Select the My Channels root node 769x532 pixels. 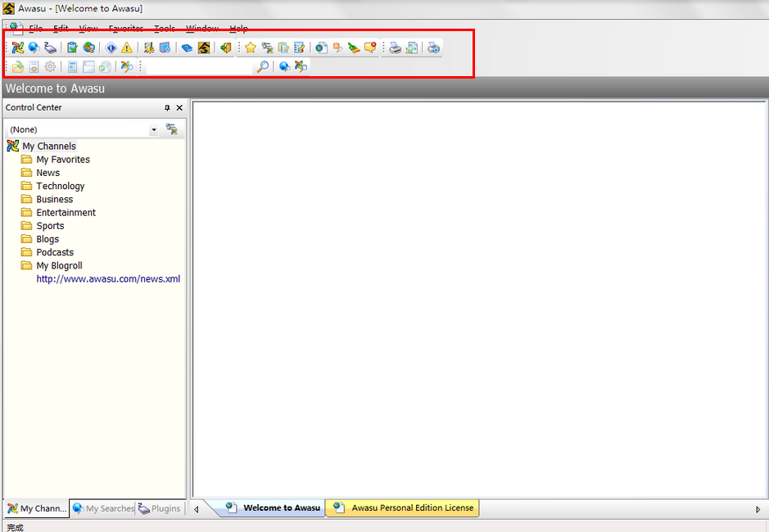click(49, 147)
